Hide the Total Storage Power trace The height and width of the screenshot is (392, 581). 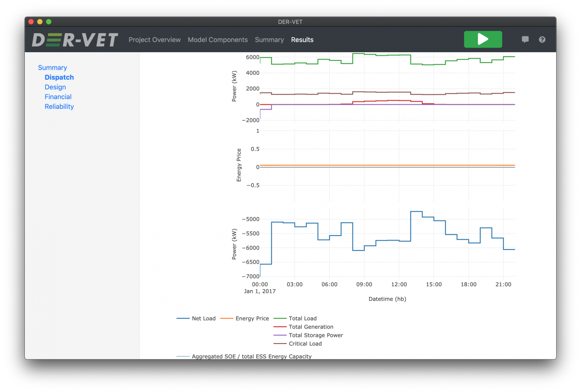316,335
